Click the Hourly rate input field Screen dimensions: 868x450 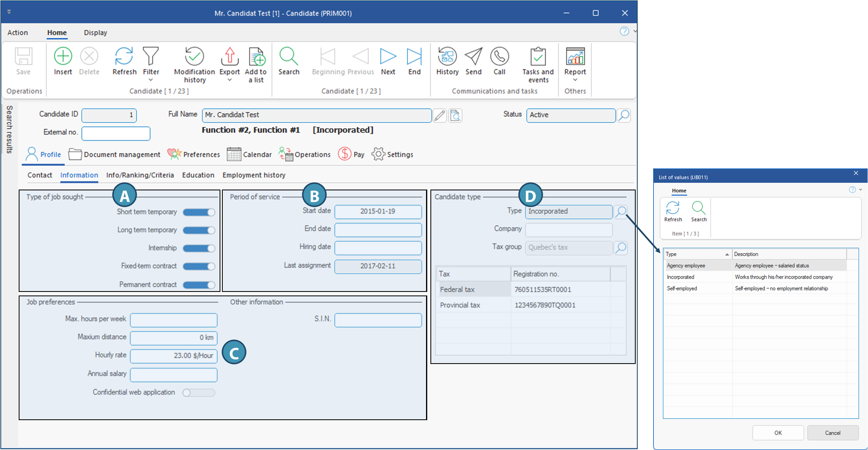(174, 356)
